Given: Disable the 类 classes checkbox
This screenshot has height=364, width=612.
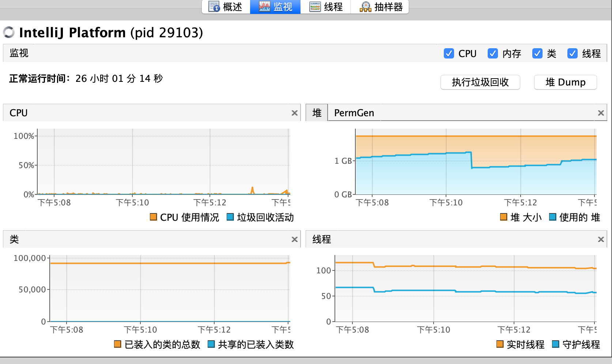Looking at the screenshot, I should [x=537, y=53].
